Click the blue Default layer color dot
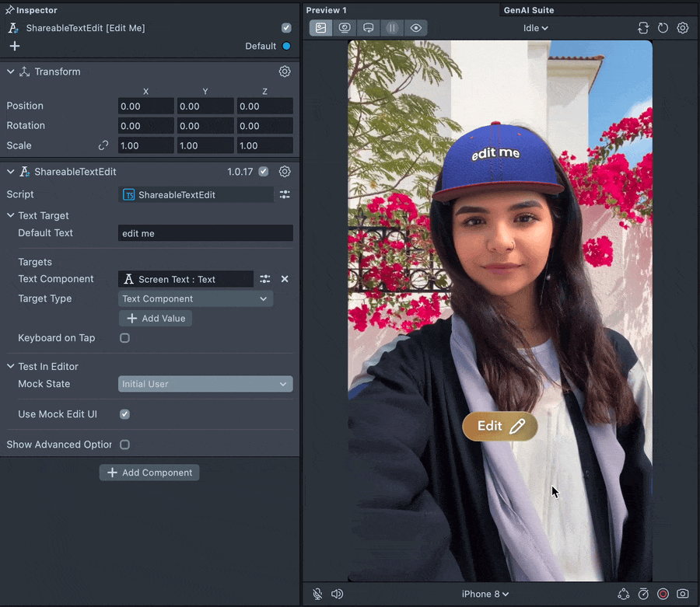Viewport: 700px width, 607px height. pos(286,46)
